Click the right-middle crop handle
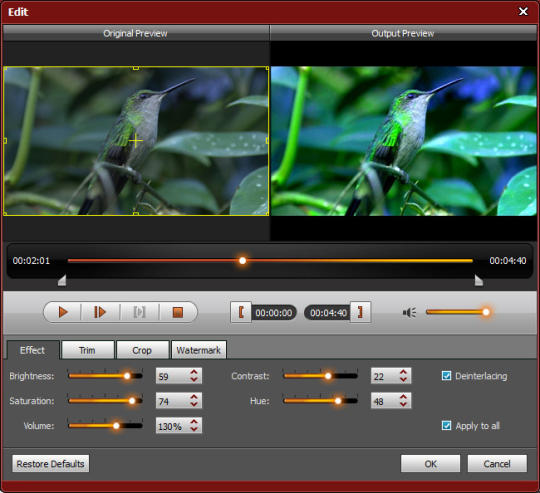 268,140
